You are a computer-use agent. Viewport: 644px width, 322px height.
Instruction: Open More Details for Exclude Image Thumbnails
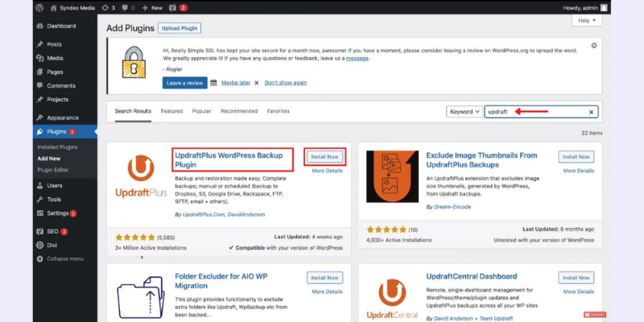[578, 171]
